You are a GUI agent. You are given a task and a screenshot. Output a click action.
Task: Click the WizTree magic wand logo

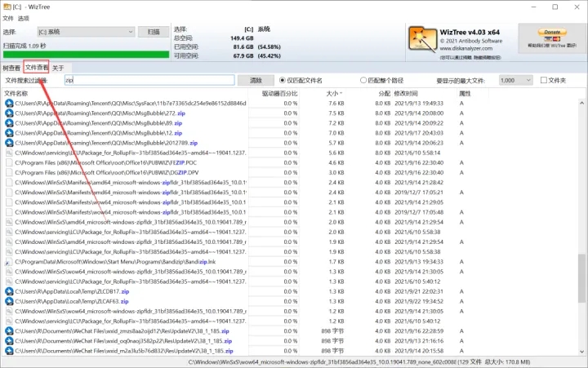(x=422, y=38)
